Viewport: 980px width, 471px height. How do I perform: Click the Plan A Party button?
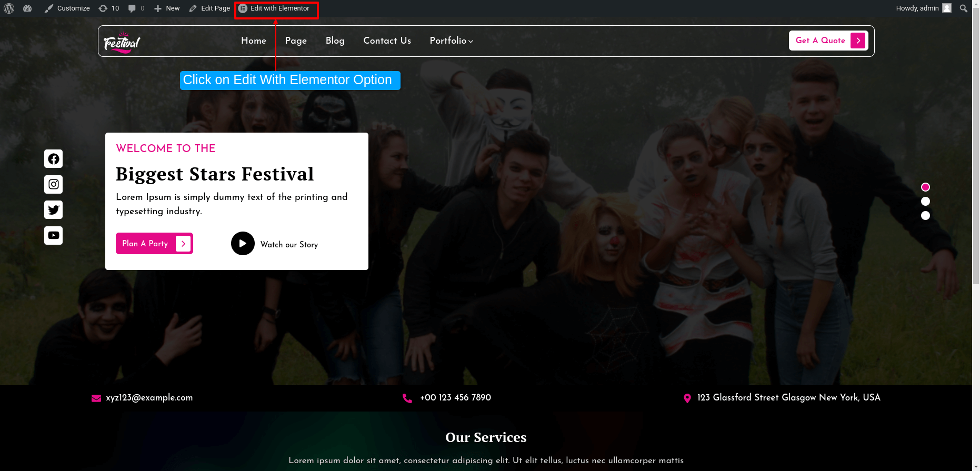pos(154,244)
